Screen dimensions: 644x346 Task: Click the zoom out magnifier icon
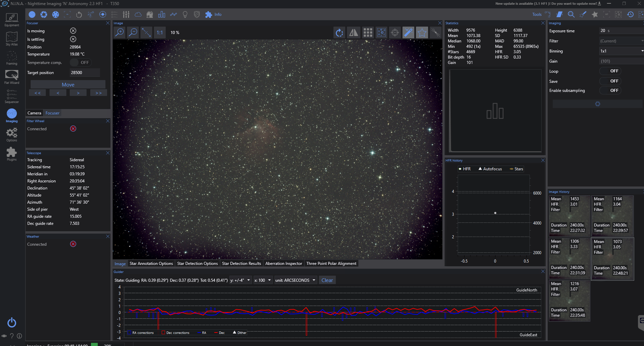[x=133, y=33]
